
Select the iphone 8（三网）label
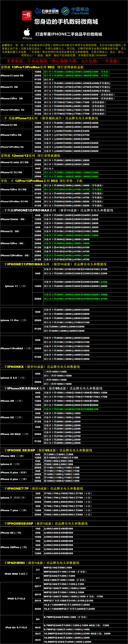pyautogui.click(x=11, y=464)
